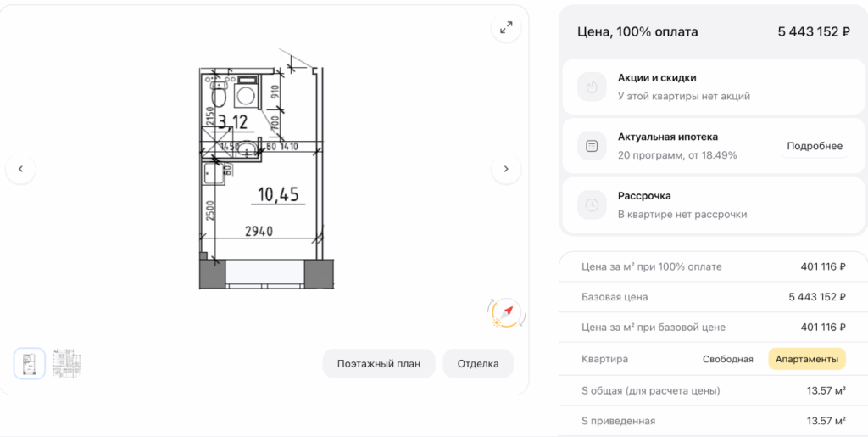The image size is (868, 437).
Task: Click the clock icon beside Рассрочка
Action: [x=592, y=204]
